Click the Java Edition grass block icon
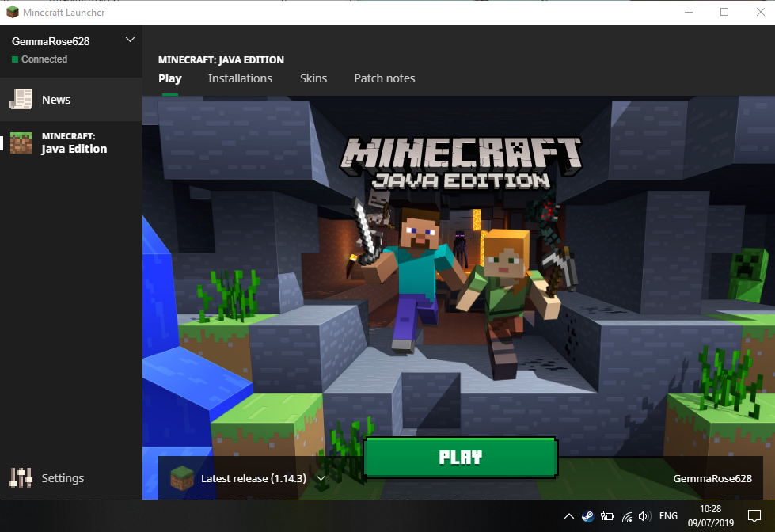 pyautogui.click(x=21, y=142)
